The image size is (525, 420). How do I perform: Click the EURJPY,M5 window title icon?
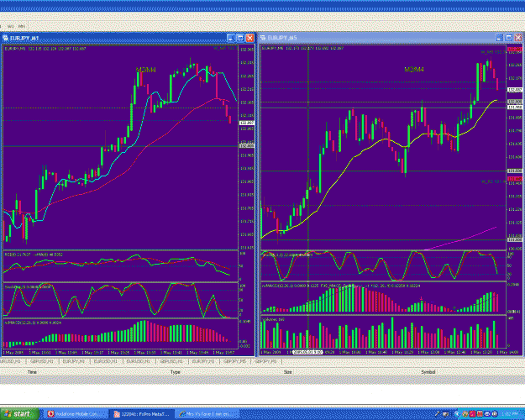point(263,38)
